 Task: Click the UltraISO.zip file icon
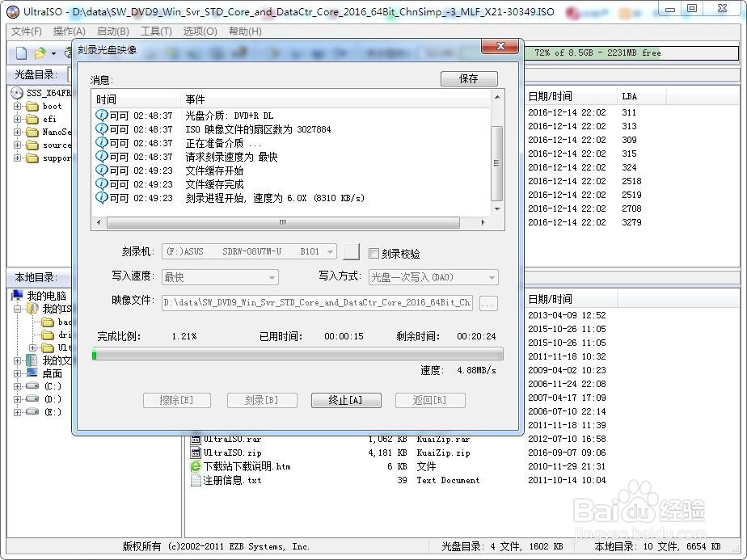(196, 453)
